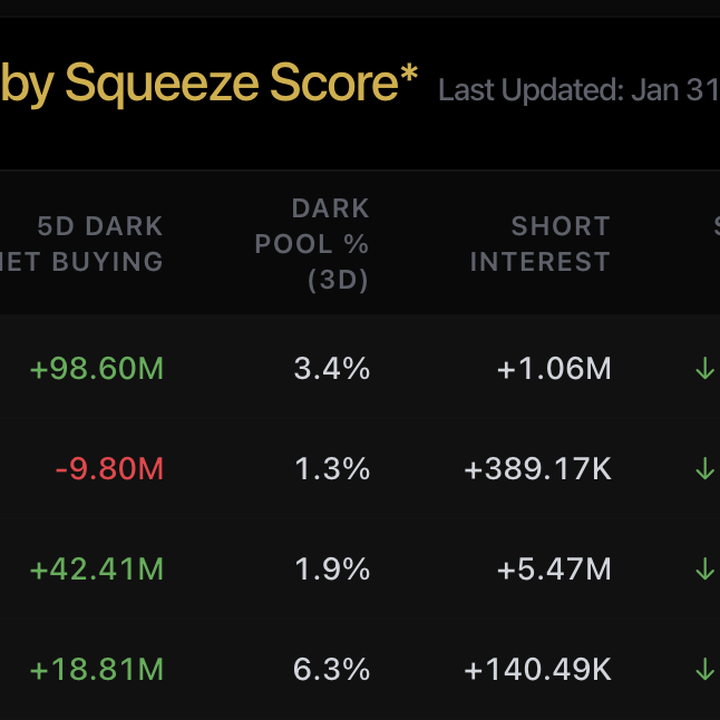Click the +5.47M short interest value
The width and height of the screenshot is (720, 720).
[x=554, y=569]
